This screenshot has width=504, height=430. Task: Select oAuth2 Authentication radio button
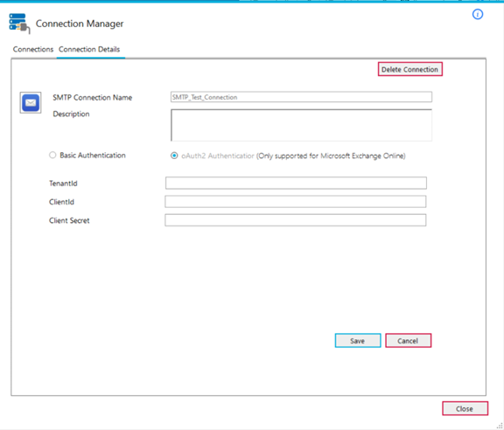coord(174,156)
